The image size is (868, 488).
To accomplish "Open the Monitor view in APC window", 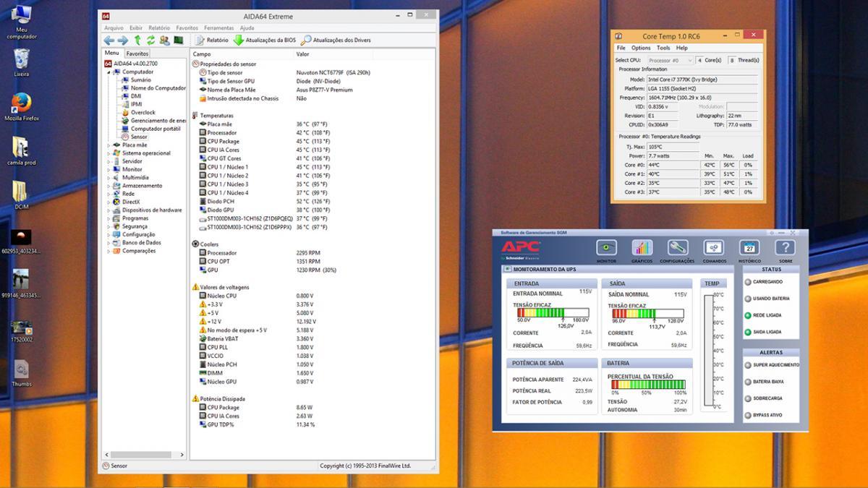I will (x=606, y=251).
